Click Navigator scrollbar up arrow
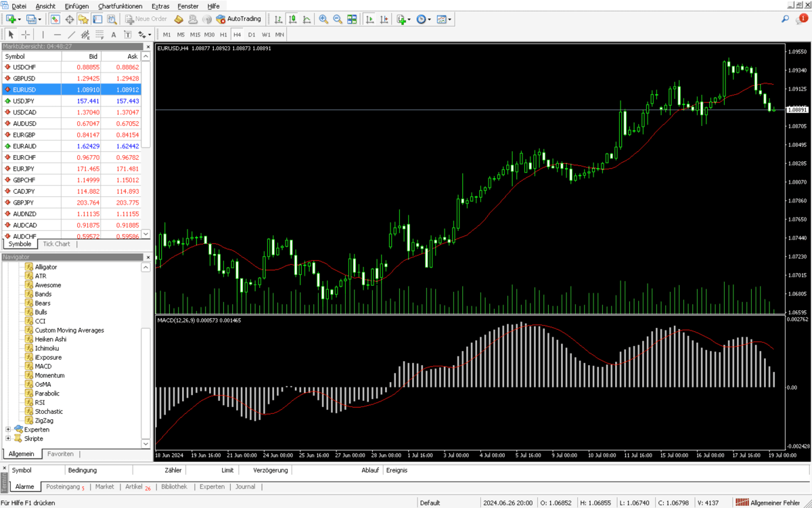812x508 pixels. [x=146, y=268]
